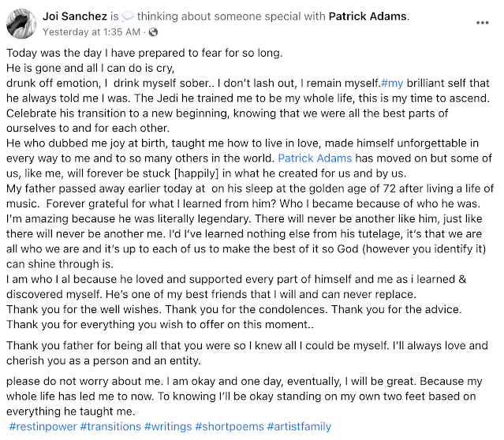Screen dimensions: 504x440
Task: Open the three-dot post options menu
Action: (482, 23)
